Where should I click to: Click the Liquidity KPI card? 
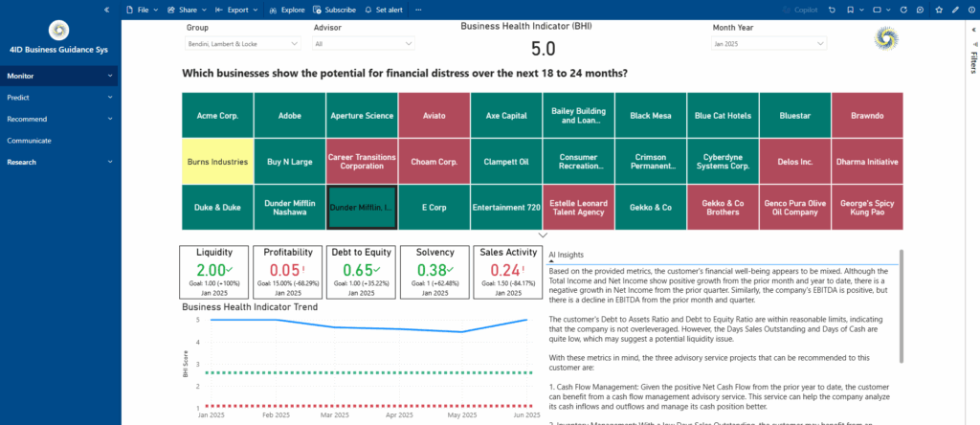tap(214, 272)
